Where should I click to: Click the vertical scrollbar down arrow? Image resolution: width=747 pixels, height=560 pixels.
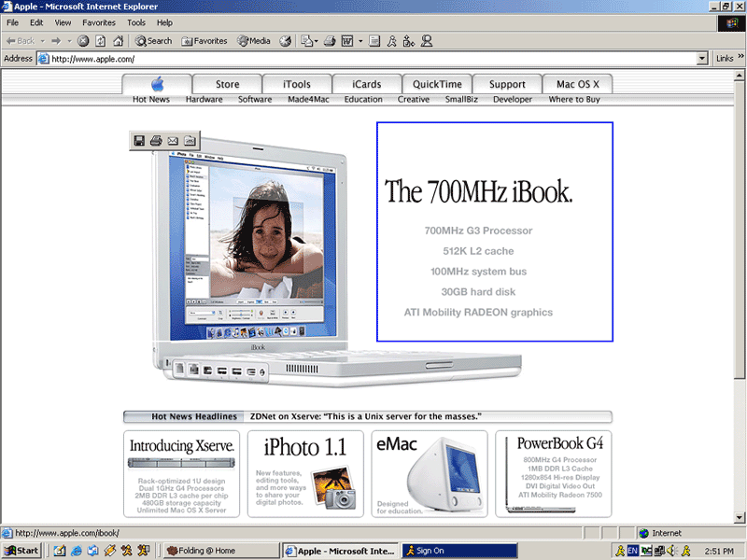[739, 517]
